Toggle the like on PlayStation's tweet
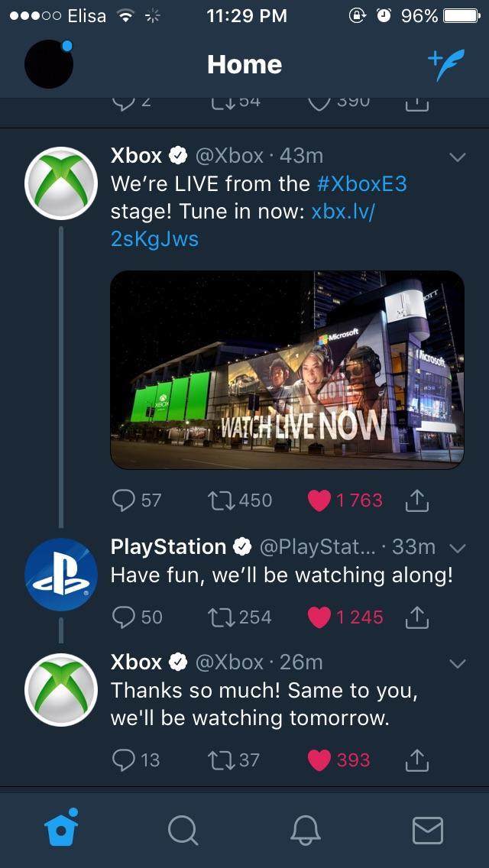The height and width of the screenshot is (868, 489). [x=319, y=617]
